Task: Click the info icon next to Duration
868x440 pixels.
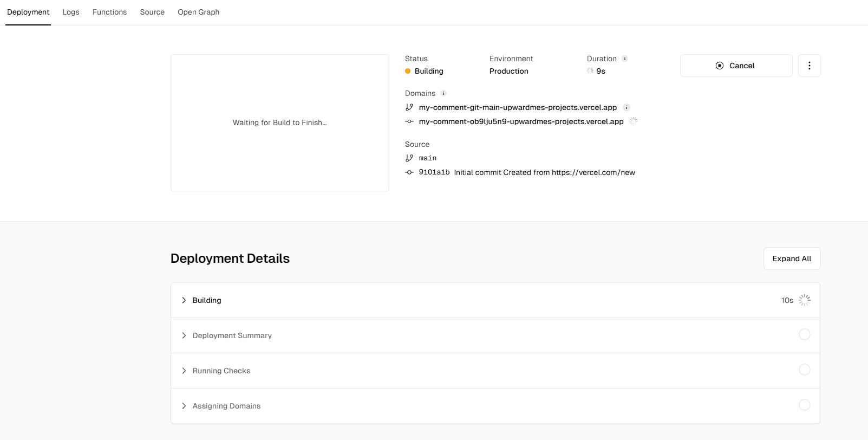Action: click(x=625, y=59)
